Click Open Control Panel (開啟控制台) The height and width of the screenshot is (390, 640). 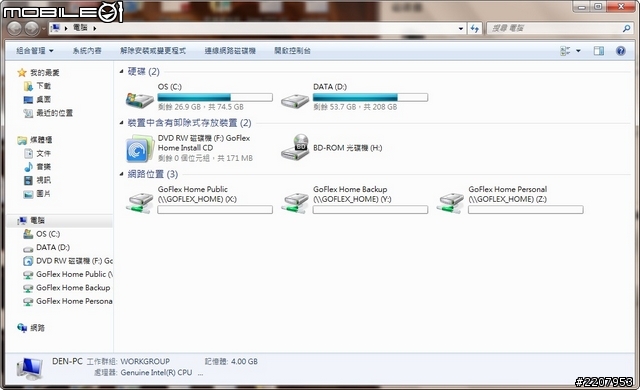292,51
